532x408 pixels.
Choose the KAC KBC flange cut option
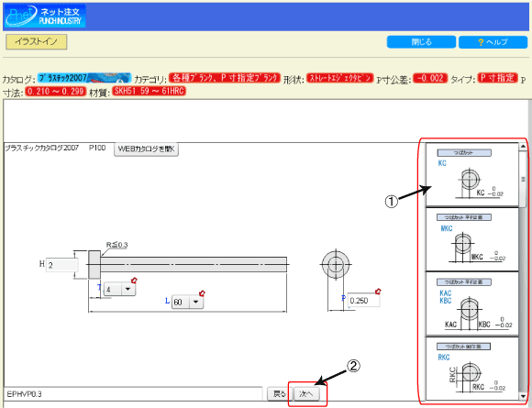pos(472,303)
